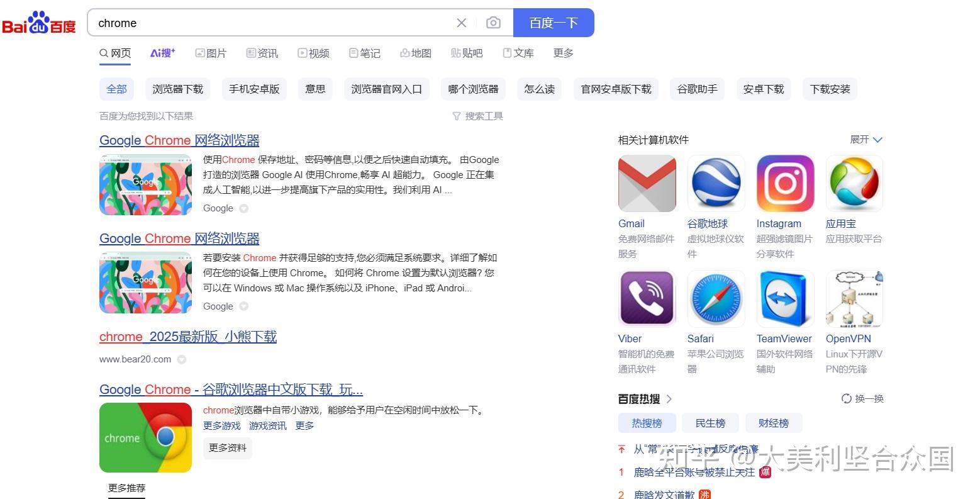Open the 更多 tab menu

[563, 53]
